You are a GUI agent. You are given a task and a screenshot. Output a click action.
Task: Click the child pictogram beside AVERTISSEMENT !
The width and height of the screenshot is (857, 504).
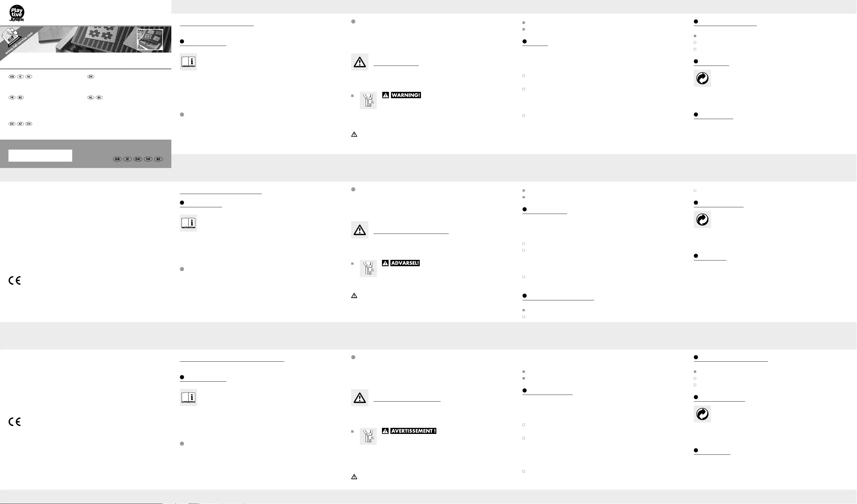coord(368,436)
